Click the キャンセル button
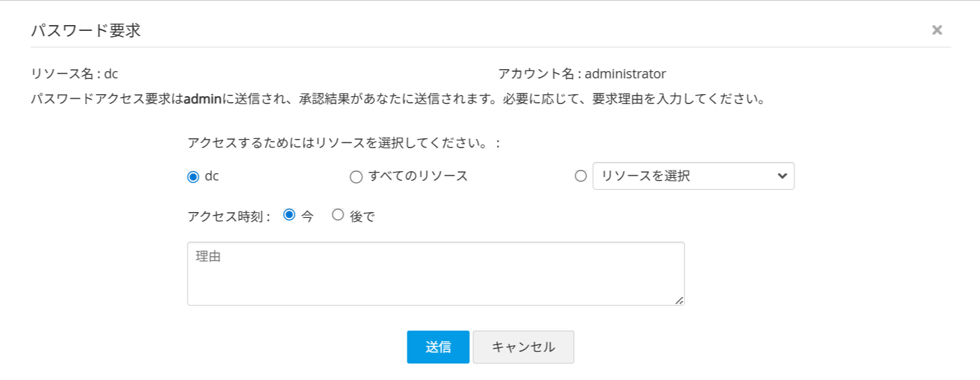The height and width of the screenshot is (380, 980). point(523,347)
